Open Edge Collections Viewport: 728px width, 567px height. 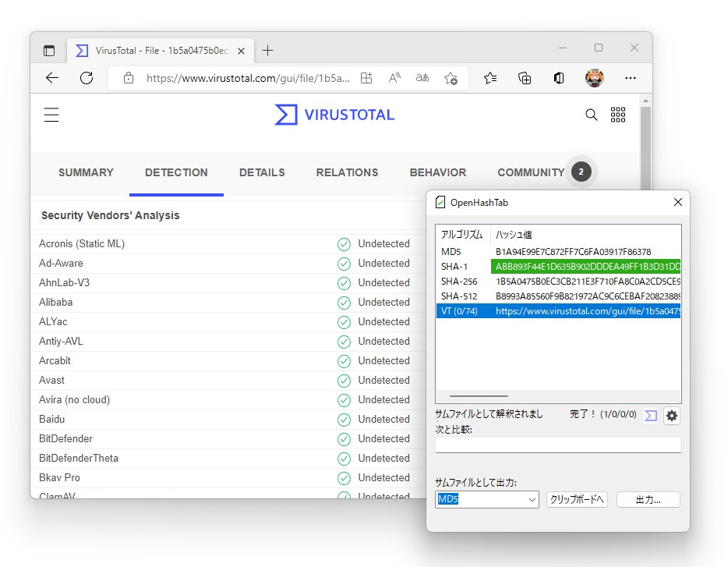click(x=525, y=78)
